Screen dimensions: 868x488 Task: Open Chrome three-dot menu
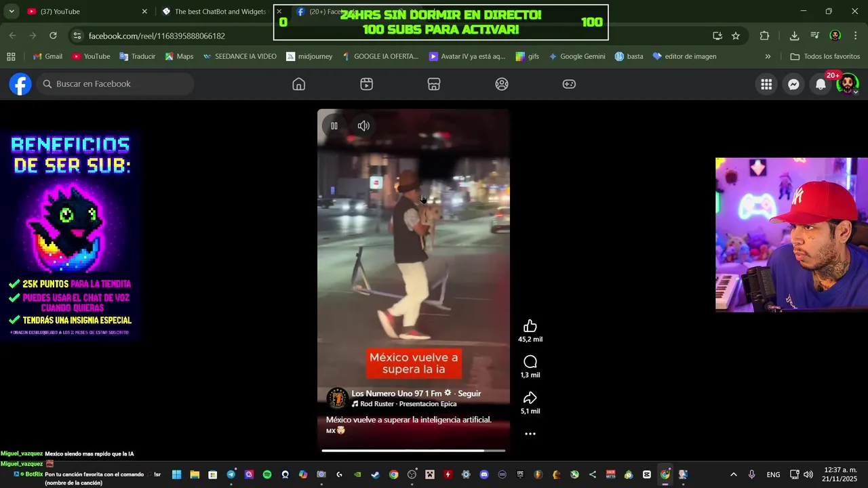855,36
